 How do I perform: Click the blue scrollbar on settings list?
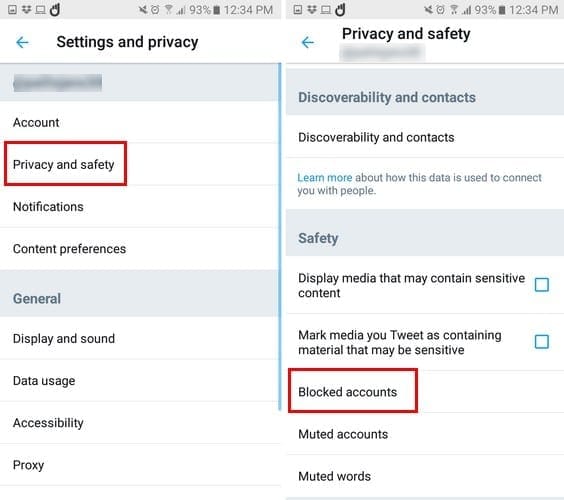tap(279, 237)
